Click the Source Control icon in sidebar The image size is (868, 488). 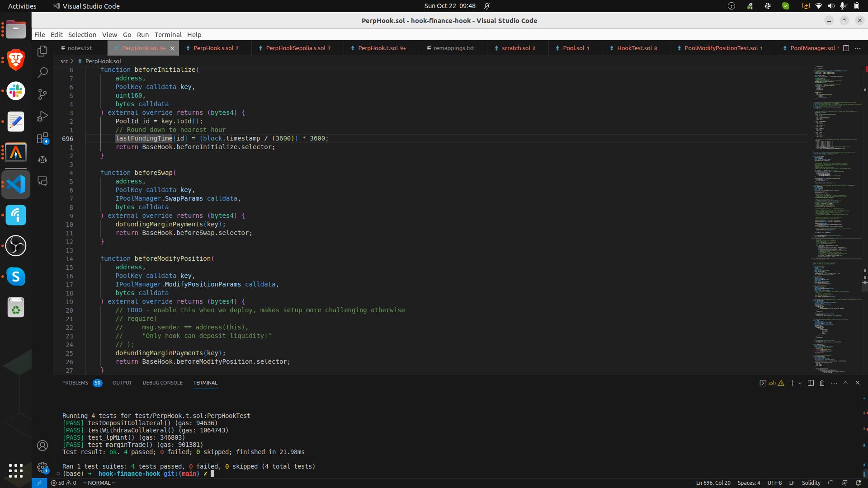coord(42,94)
